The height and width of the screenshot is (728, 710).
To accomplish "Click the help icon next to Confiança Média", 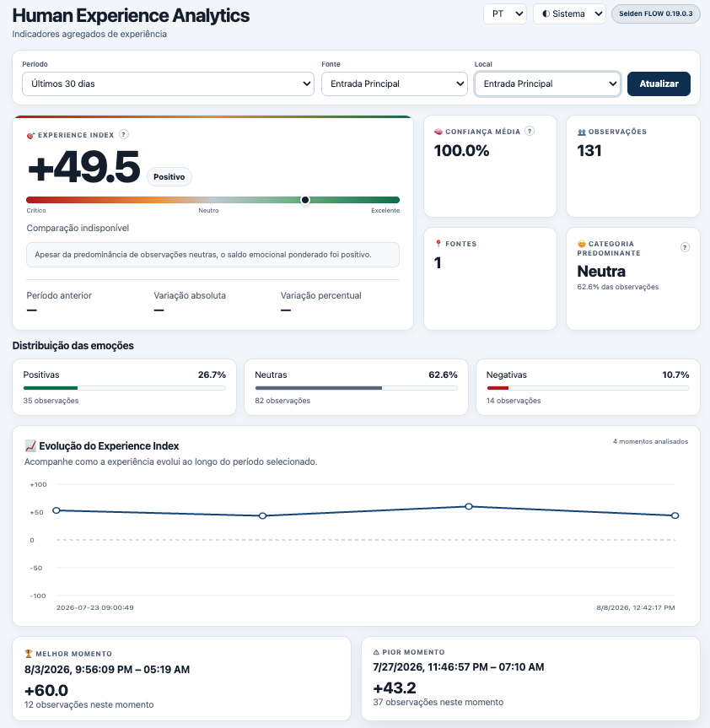I will click(x=530, y=132).
